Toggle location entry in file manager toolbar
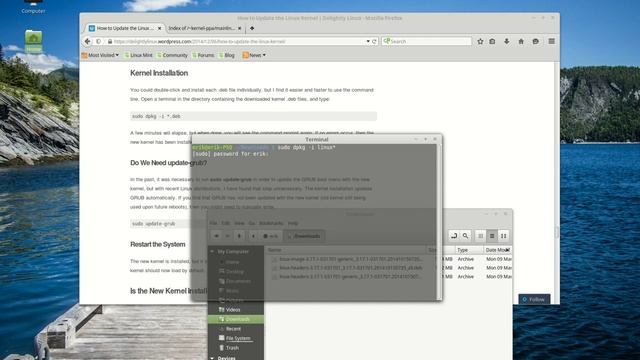 tap(454, 236)
